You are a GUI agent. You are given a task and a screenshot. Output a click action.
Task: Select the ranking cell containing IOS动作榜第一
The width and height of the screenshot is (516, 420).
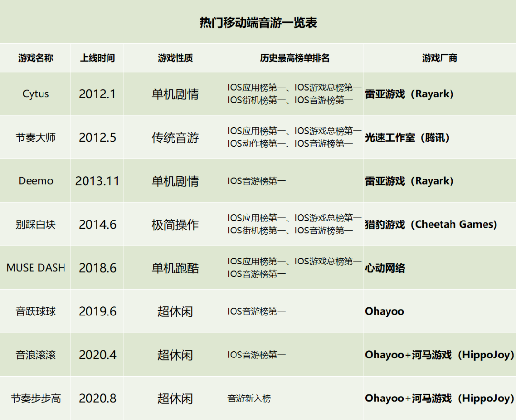pyautogui.click(x=294, y=137)
